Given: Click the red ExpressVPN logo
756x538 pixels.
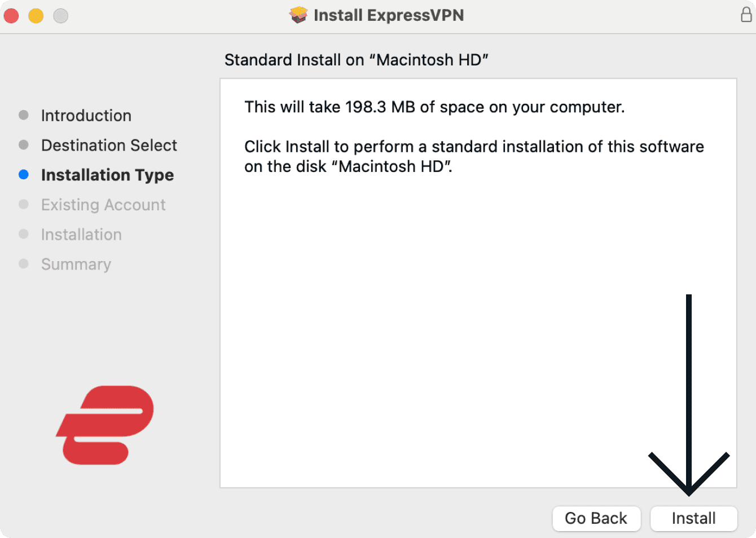Looking at the screenshot, I should click(105, 425).
